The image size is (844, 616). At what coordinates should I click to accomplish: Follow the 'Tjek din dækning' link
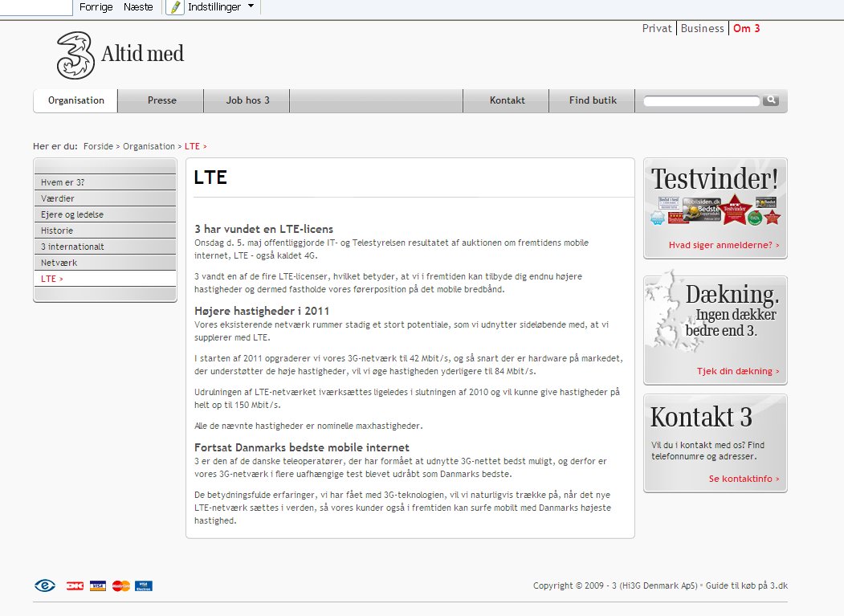tap(737, 371)
